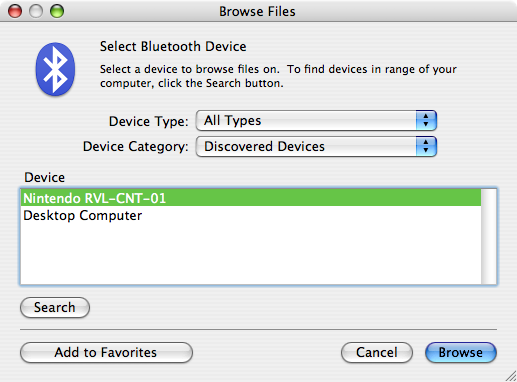The image size is (517, 382).
Task: Close the Browse Files window
Action: [x=15, y=11]
